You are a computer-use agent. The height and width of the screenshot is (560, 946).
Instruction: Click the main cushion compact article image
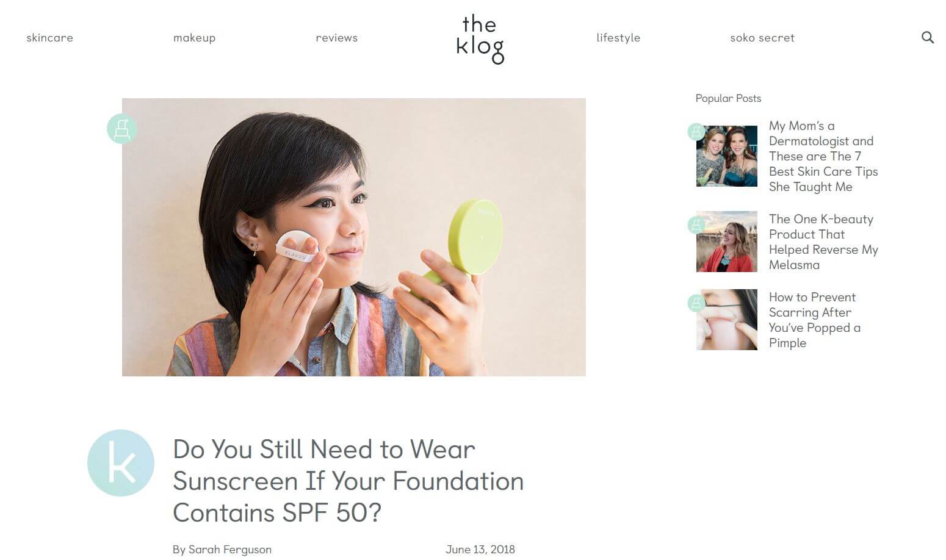(354, 237)
